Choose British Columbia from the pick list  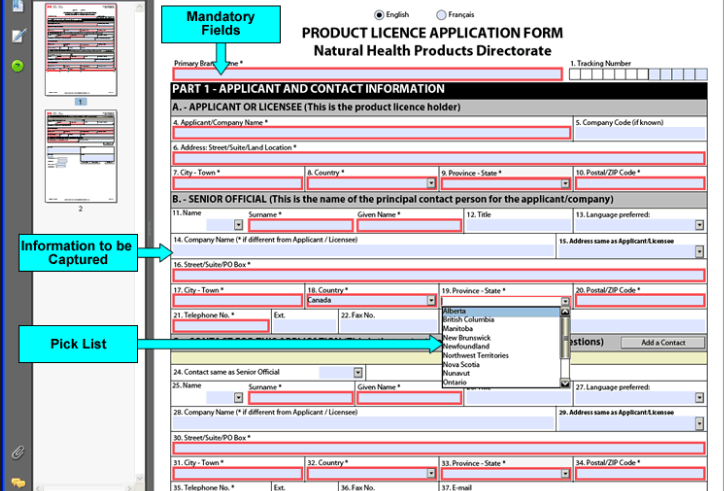[501, 320]
